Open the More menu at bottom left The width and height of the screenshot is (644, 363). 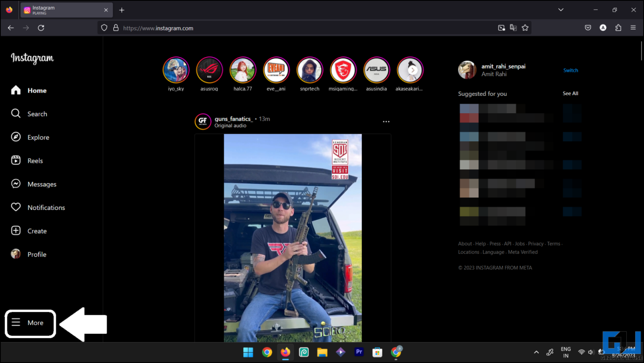30,323
